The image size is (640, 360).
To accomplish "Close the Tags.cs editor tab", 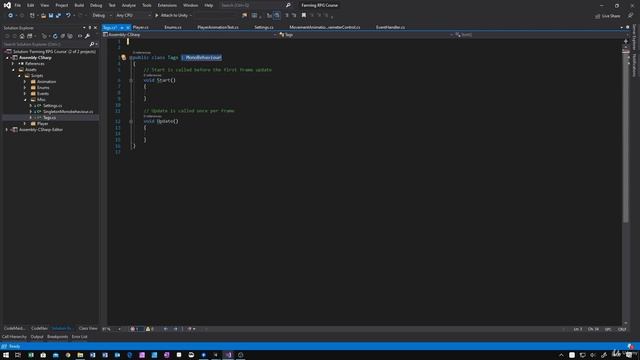I will click(127, 27).
